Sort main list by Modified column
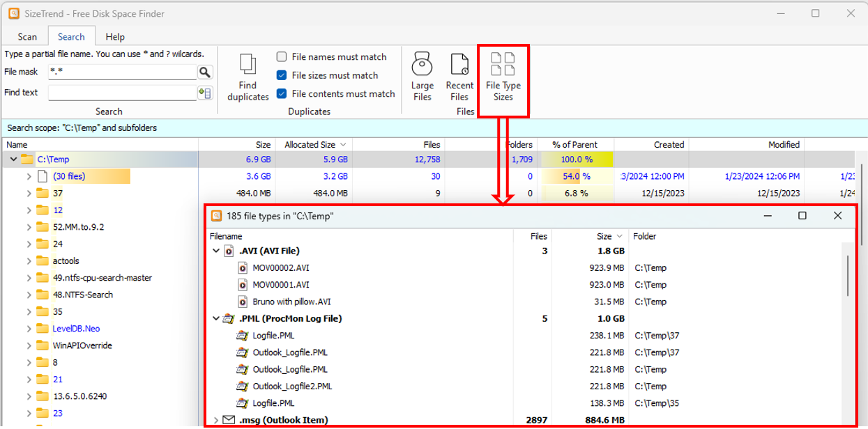This screenshot has height=429, width=868. (747, 145)
